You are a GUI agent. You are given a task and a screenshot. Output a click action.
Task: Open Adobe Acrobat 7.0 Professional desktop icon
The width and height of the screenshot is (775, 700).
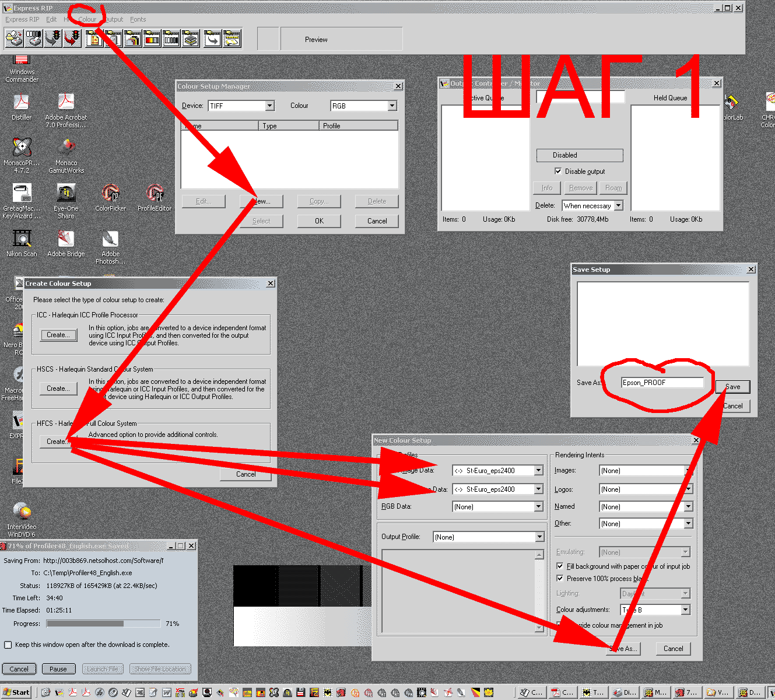point(66,110)
